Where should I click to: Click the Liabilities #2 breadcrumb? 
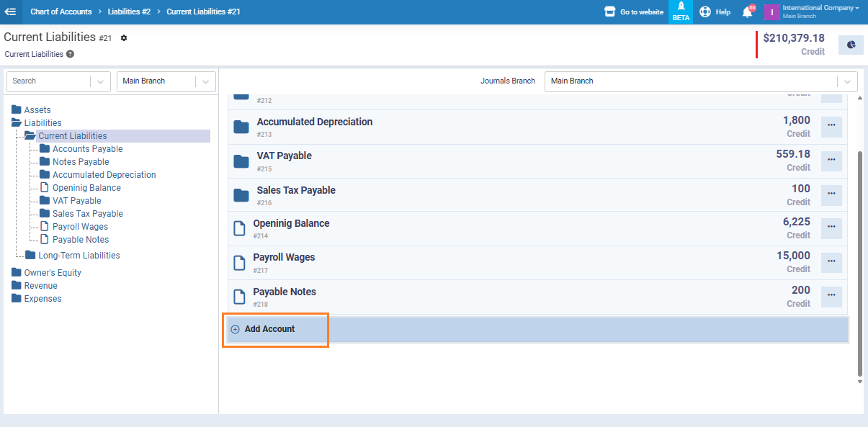point(129,12)
